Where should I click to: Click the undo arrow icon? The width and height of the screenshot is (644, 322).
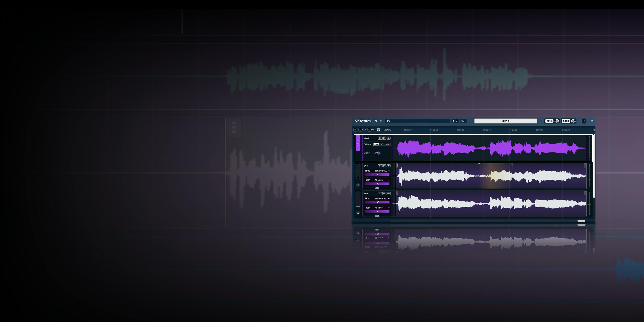(375, 121)
